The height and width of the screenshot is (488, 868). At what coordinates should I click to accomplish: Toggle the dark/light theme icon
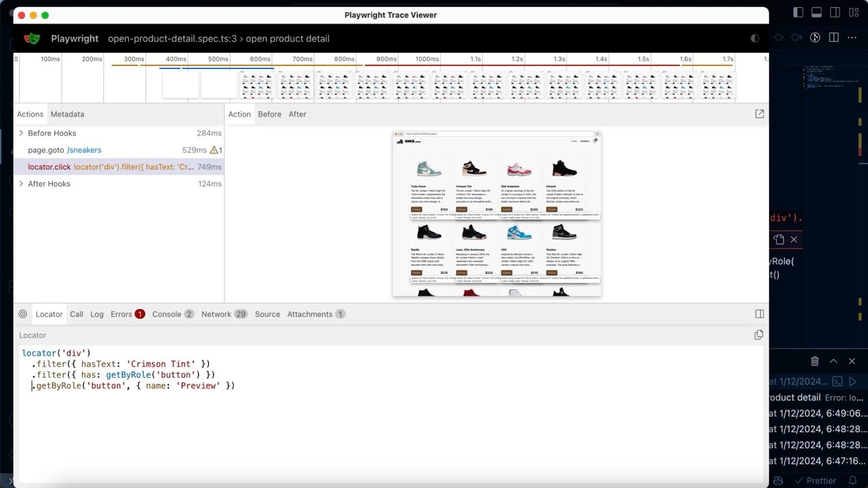755,39
